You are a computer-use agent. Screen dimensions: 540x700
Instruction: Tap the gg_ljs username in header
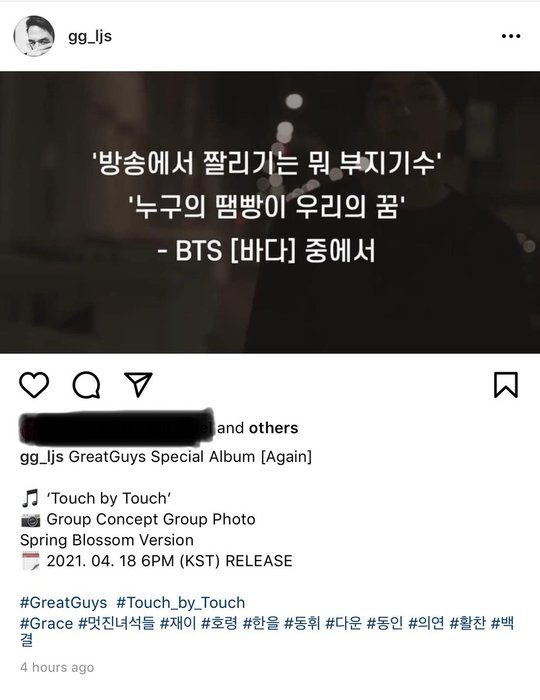[x=90, y=36]
